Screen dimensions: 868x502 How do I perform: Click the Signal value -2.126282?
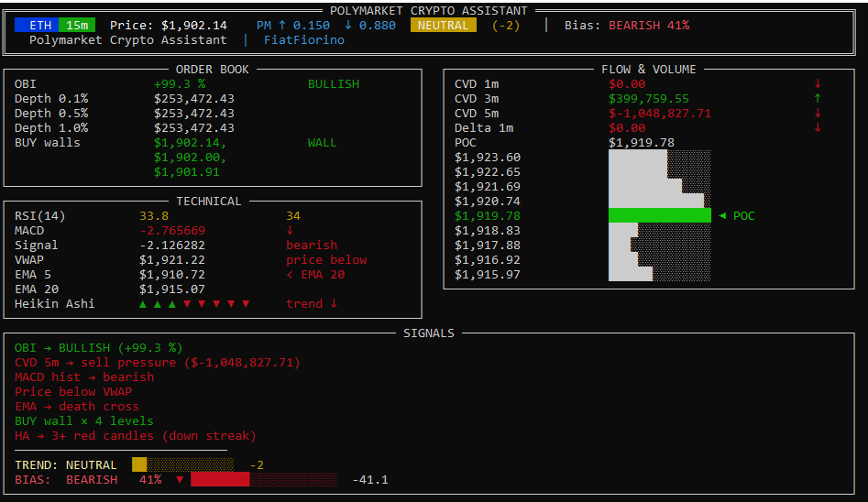[x=172, y=246]
